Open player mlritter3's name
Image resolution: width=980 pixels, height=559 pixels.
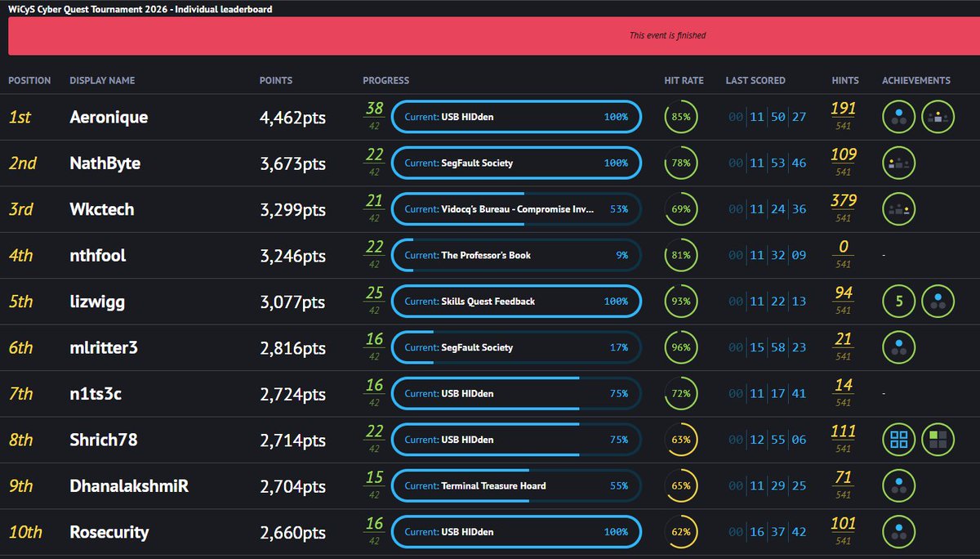point(105,348)
